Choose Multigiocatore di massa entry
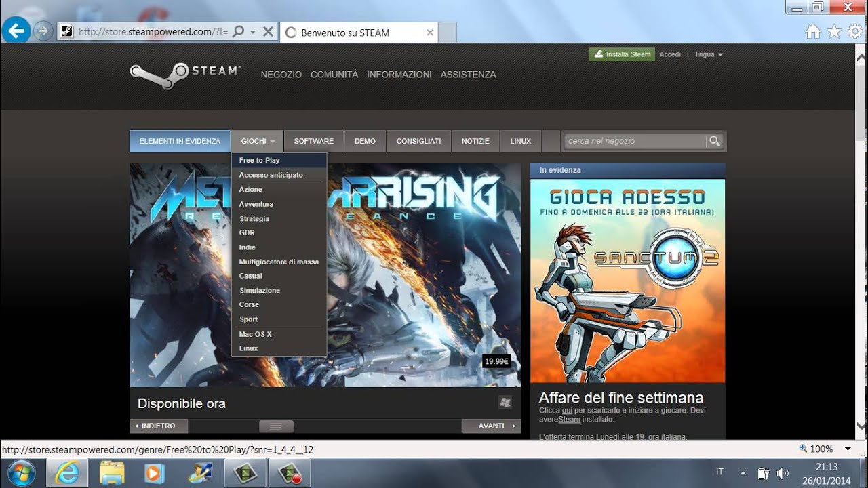This screenshot has height=488, width=868. (279, 262)
